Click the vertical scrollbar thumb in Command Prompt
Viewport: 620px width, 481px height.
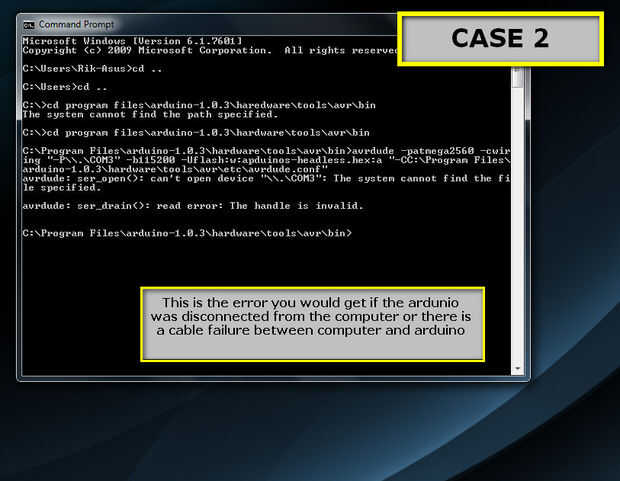(x=517, y=78)
